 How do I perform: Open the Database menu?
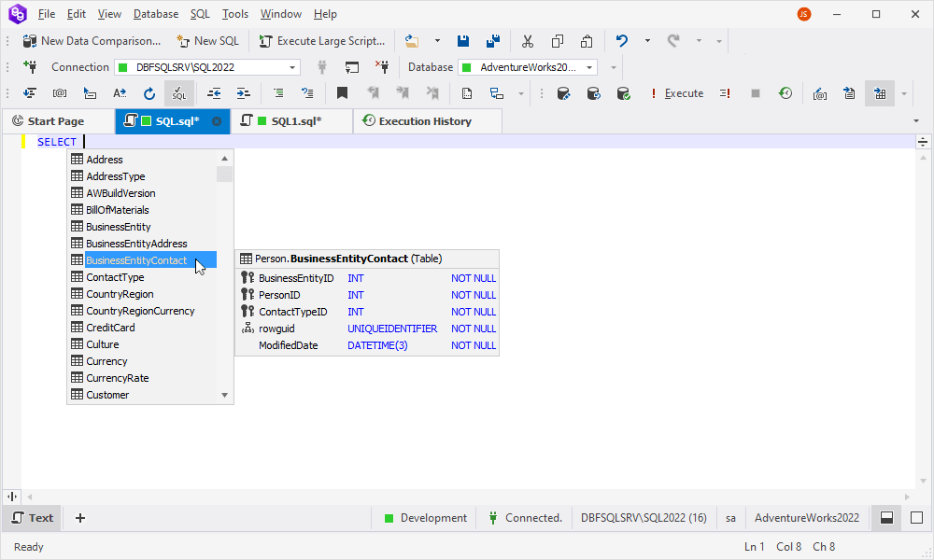[155, 13]
